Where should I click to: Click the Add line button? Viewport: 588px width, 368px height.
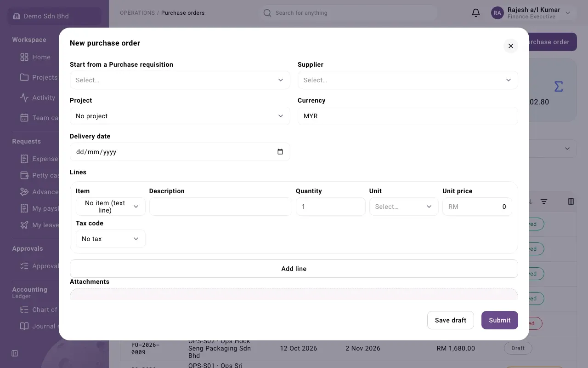[294, 269]
